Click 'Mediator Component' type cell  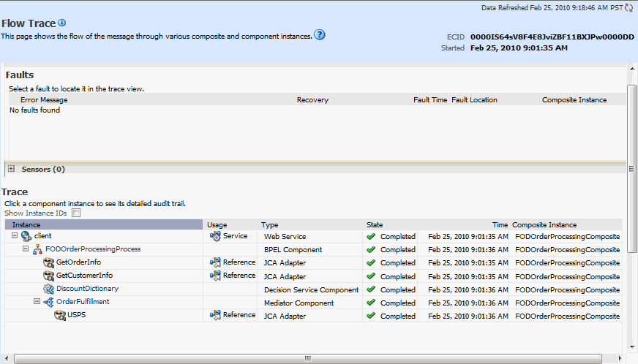coord(299,303)
